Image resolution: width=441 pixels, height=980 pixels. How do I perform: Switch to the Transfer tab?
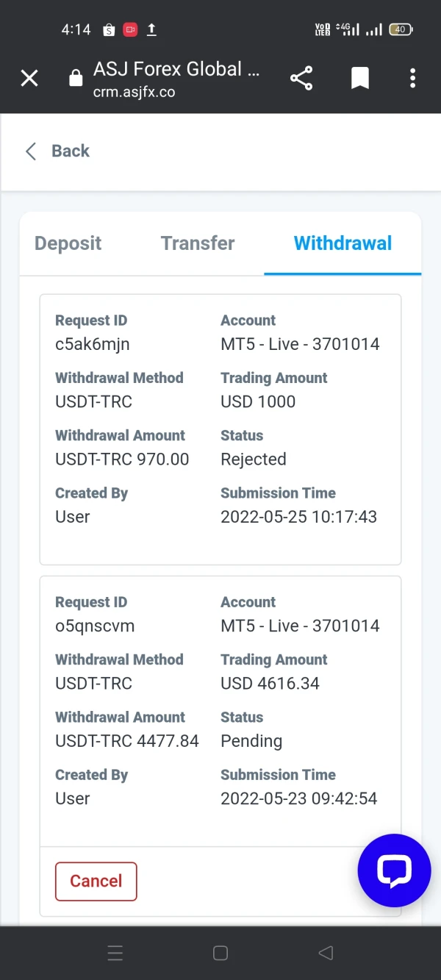[198, 243]
